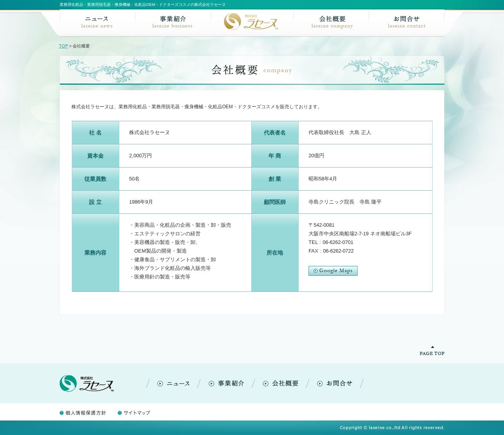Click the 代表取締役社長 大島 正人 text

[340, 133]
